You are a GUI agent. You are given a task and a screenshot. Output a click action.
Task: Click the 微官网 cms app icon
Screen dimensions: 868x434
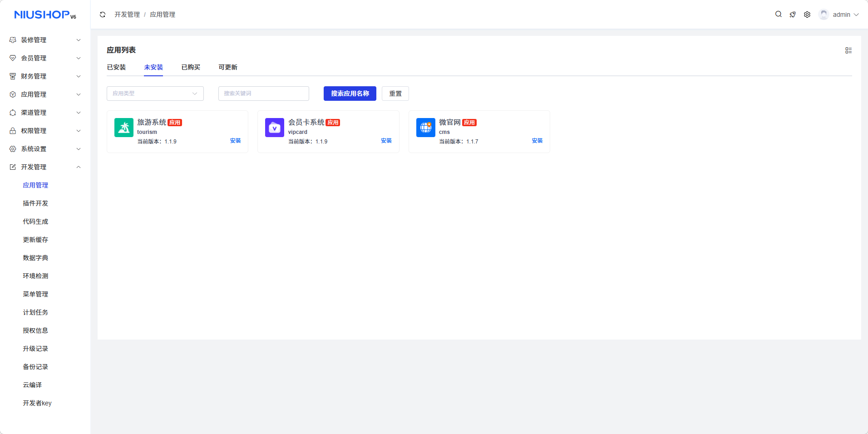point(426,128)
